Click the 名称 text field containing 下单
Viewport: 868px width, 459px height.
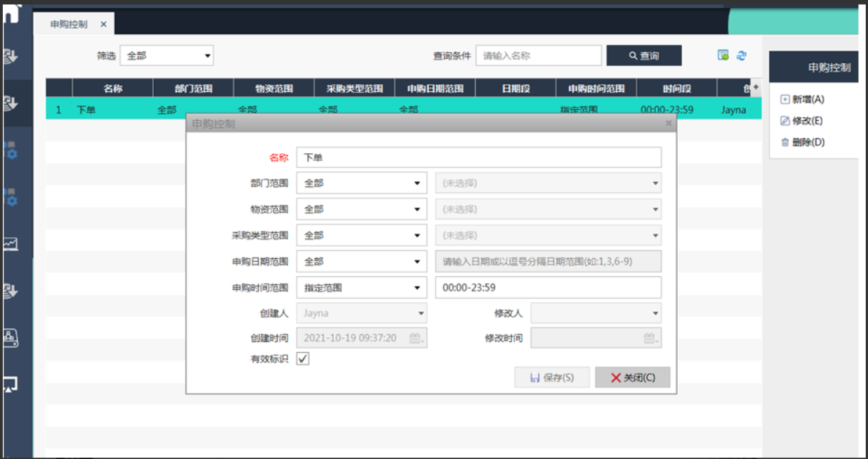point(478,157)
